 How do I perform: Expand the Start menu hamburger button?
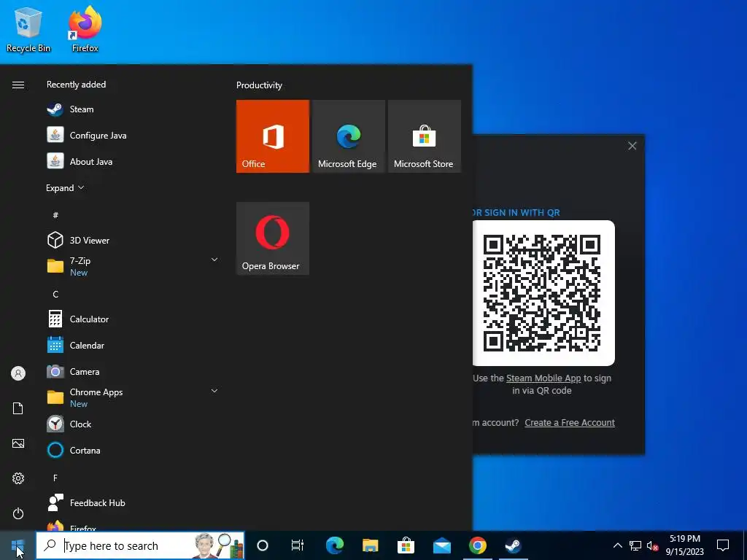[x=18, y=85]
